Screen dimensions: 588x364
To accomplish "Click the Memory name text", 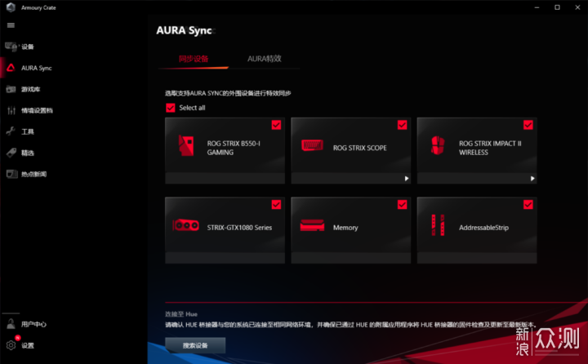I will pos(345,228).
